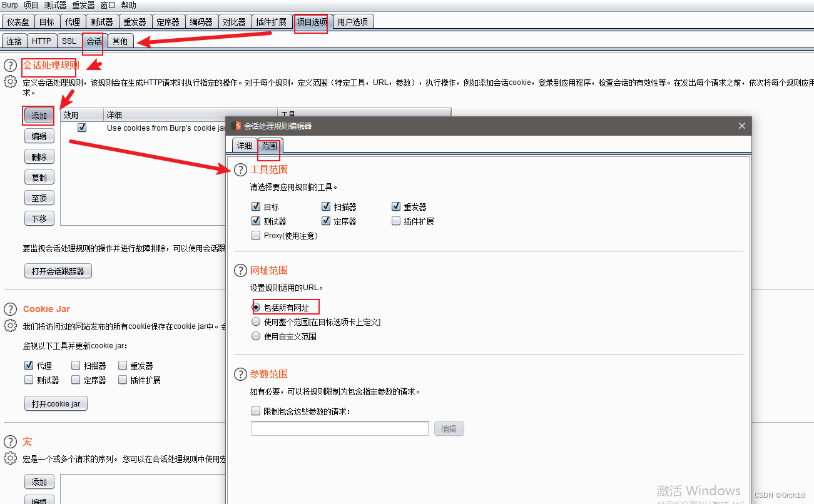The width and height of the screenshot is (814, 504).
Task: Enable Proxy(使用注意) checkbox
Action: pos(255,236)
